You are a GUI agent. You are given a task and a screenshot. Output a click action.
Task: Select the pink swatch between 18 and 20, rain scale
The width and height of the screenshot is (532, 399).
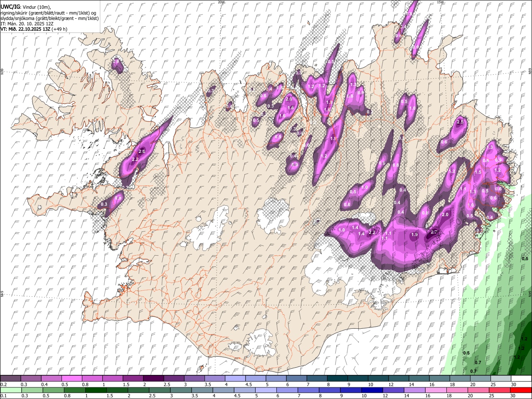coord(457,390)
